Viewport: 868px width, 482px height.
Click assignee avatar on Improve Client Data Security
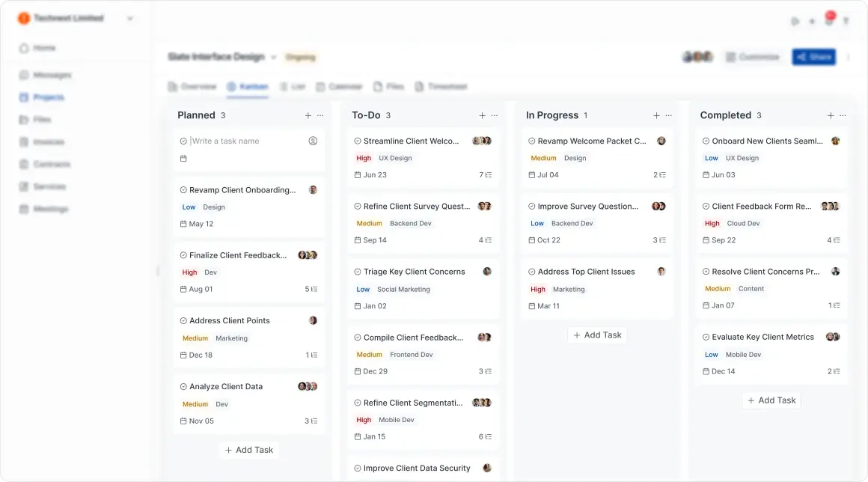coord(487,469)
